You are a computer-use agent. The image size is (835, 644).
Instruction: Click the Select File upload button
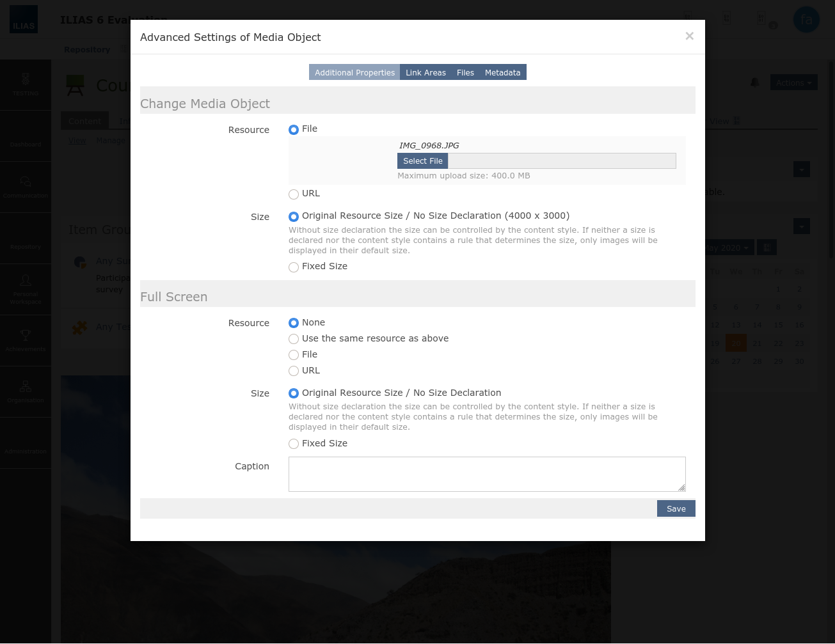[422, 161]
